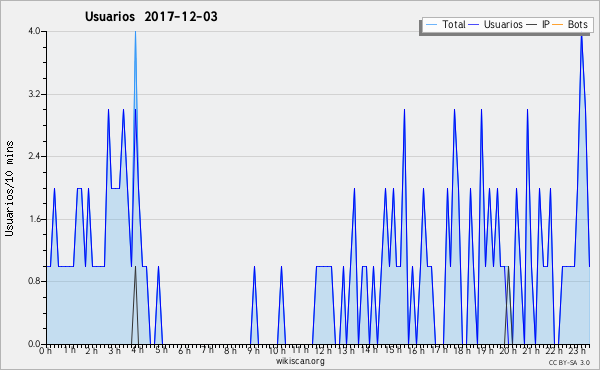The image size is (600, 370).
Task: Click the '3 h' x-axis label
Action: coord(114,350)
